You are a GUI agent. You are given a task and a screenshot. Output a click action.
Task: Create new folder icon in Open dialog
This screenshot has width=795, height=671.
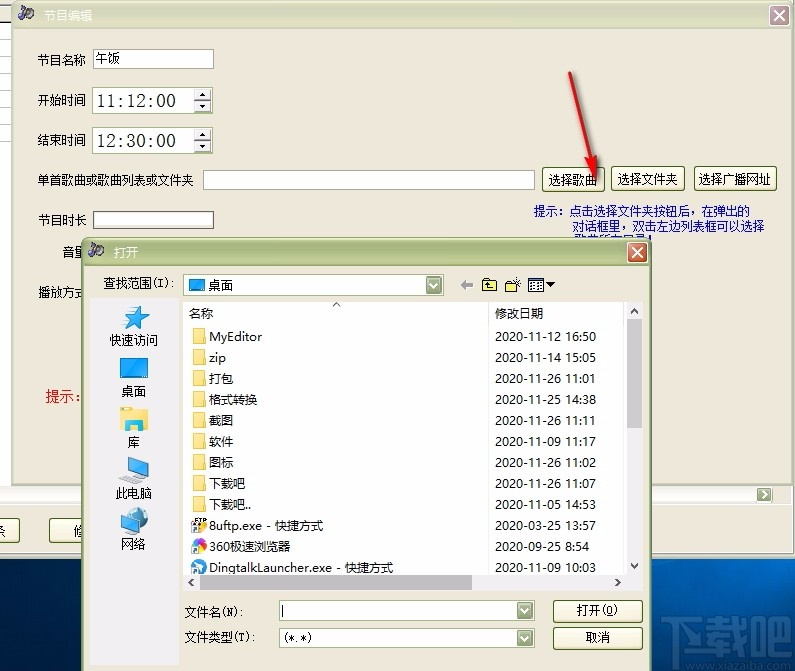click(513, 285)
